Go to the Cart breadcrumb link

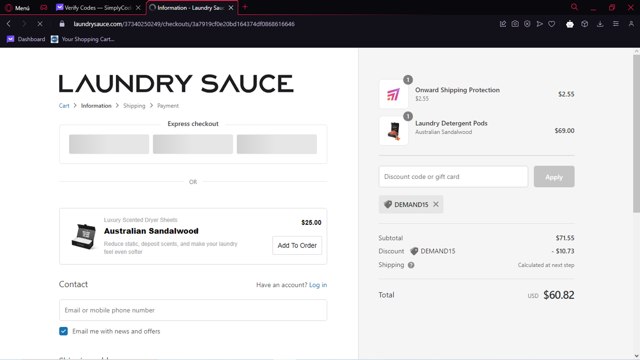point(64,106)
